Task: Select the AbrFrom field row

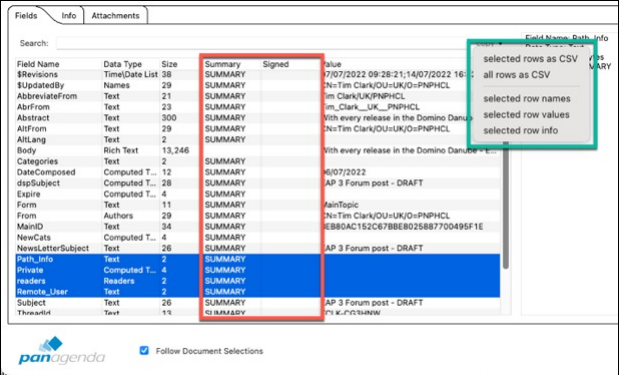Action: (258, 107)
